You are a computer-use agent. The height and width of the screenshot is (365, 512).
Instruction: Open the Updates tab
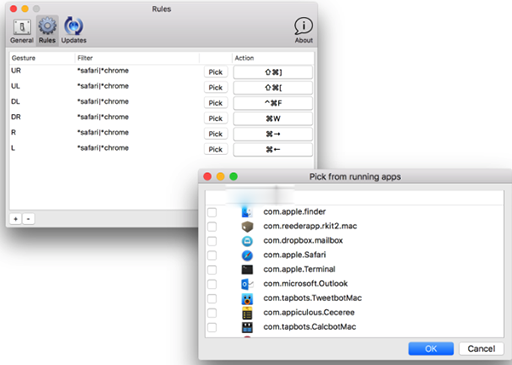point(74,31)
